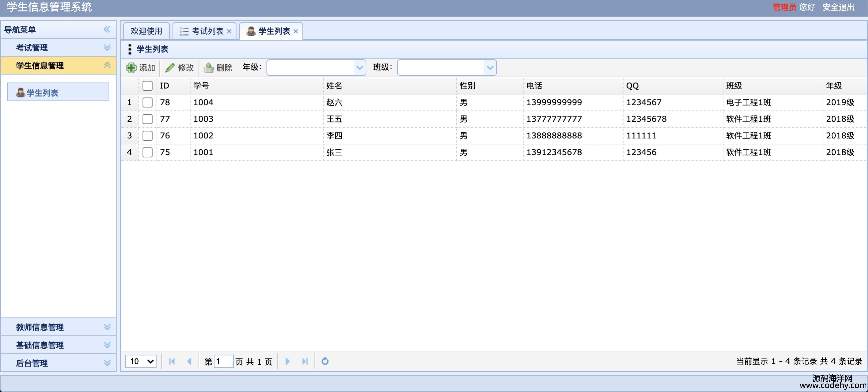Screen dimensions: 868x392
Task: Switch to the 考试列表 tab
Action: pyautogui.click(x=207, y=31)
